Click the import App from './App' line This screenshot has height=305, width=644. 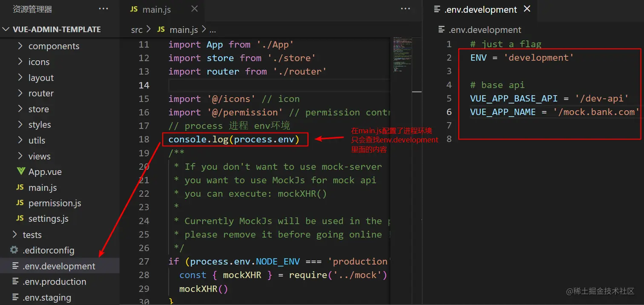(x=231, y=44)
